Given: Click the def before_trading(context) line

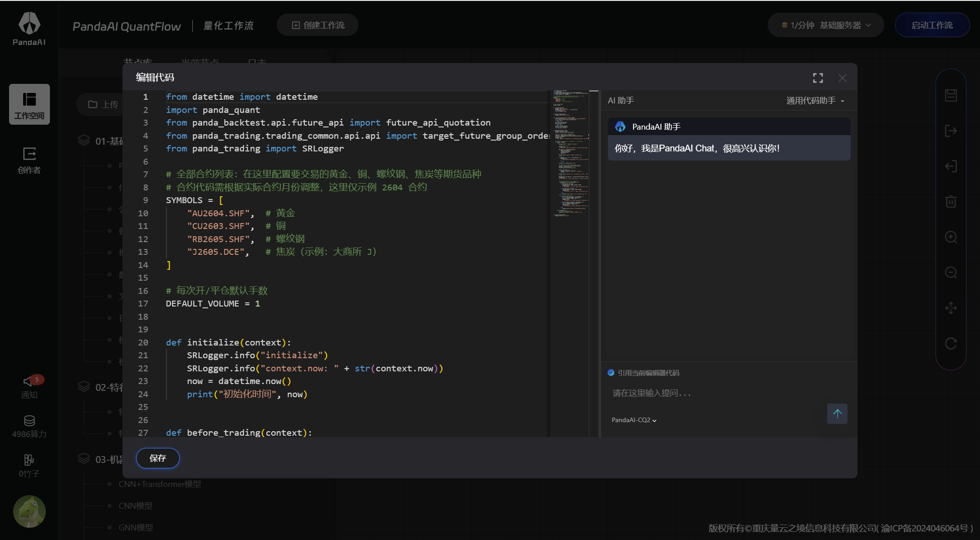Looking at the screenshot, I should pos(239,433).
